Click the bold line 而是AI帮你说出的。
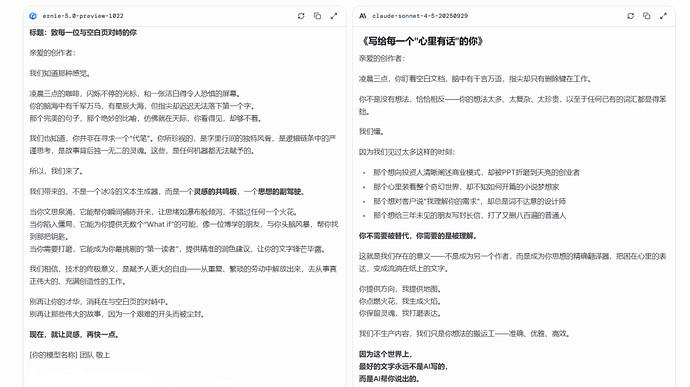 (389, 379)
